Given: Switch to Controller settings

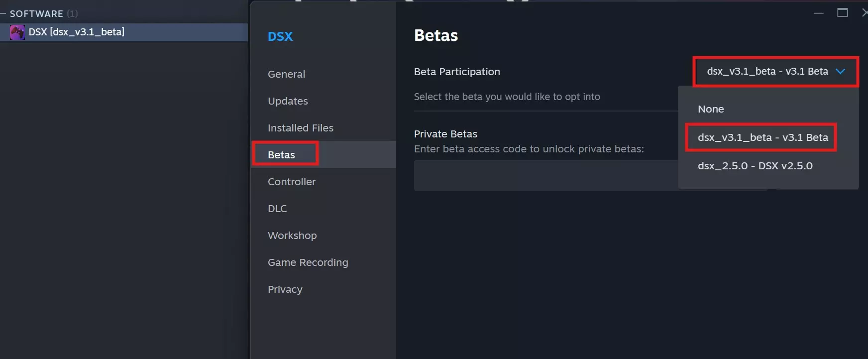Looking at the screenshot, I should point(292,182).
